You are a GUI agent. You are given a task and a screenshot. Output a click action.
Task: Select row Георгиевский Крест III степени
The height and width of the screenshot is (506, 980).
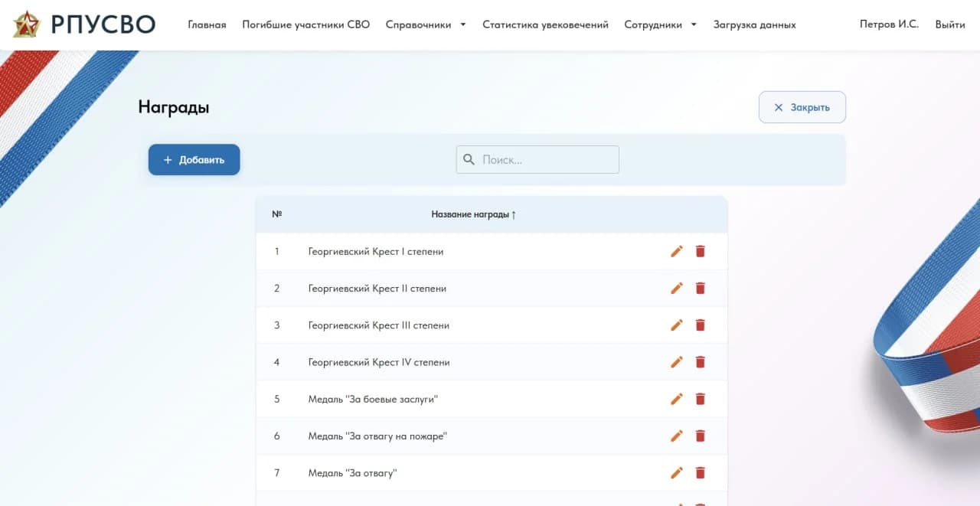[492, 325]
